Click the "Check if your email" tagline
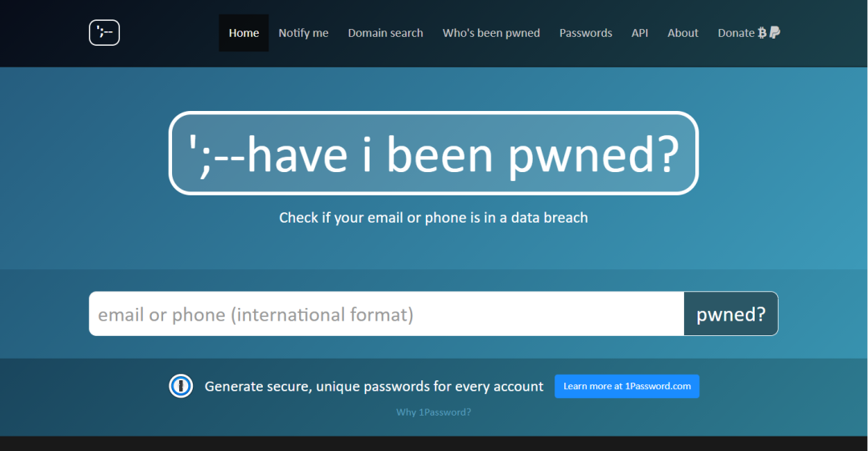 pyautogui.click(x=433, y=218)
